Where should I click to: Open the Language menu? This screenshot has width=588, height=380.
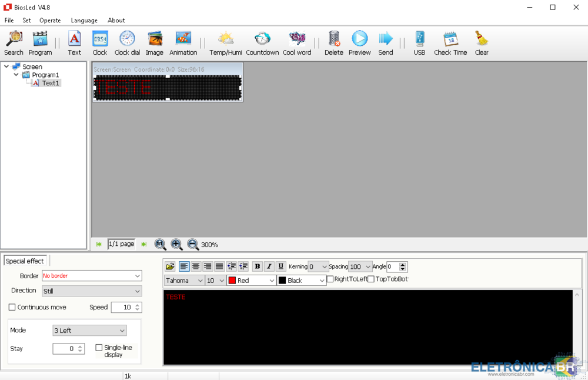(x=84, y=20)
